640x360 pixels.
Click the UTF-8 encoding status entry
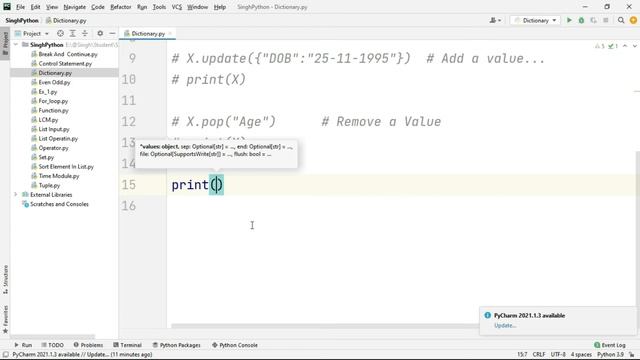tap(558, 355)
